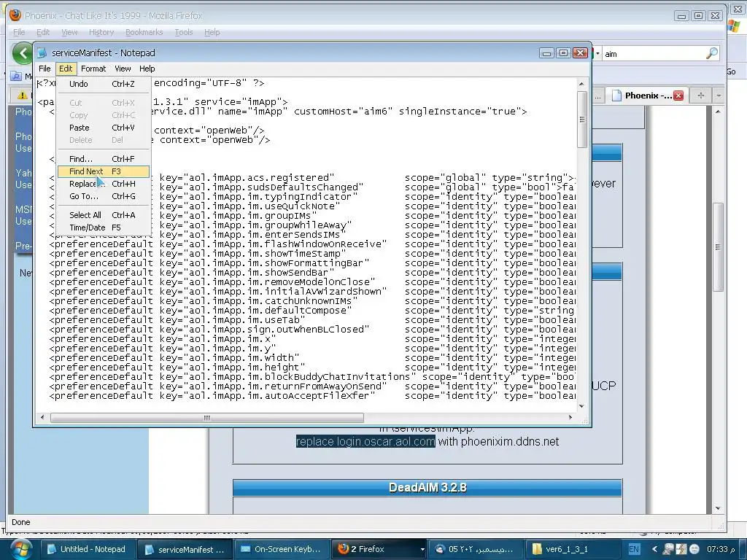Switch to serviceManifest taskbar button
This screenshot has height=560, width=747.
point(185,550)
